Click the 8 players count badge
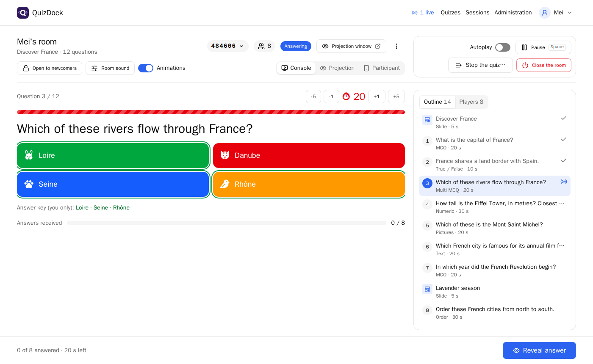The width and height of the screenshot is (593, 364). coord(264,46)
